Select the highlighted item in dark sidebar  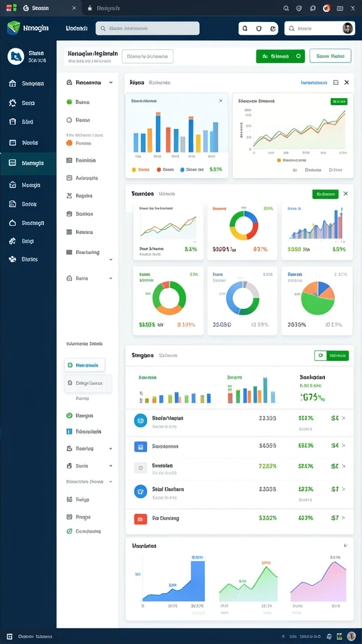click(28, 164)
